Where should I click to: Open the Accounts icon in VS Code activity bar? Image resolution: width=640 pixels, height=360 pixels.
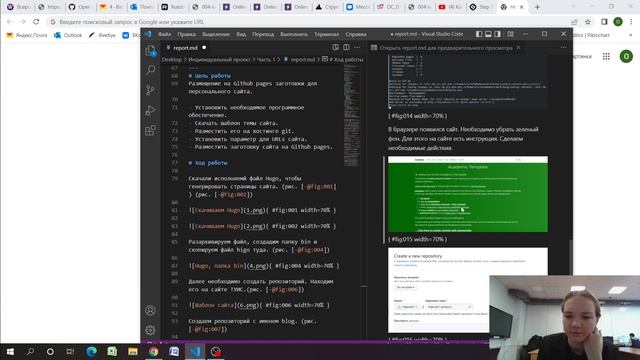click(x=150, y=310)
